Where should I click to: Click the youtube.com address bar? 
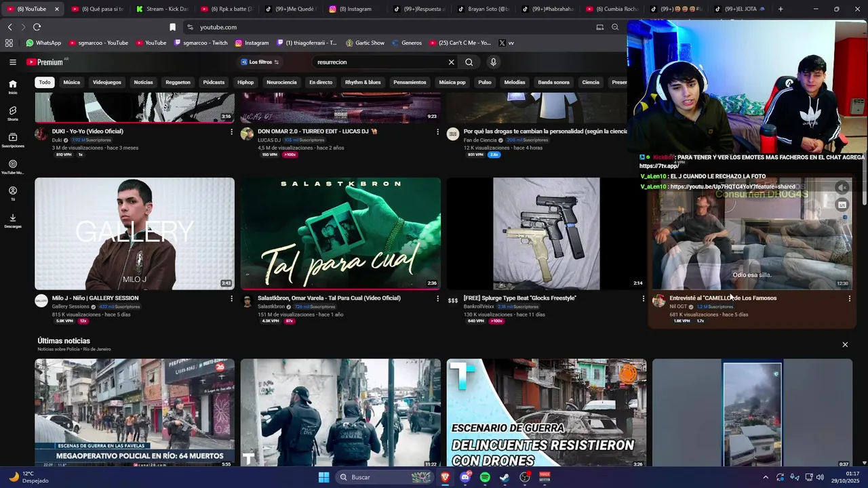tap(387, 27)
